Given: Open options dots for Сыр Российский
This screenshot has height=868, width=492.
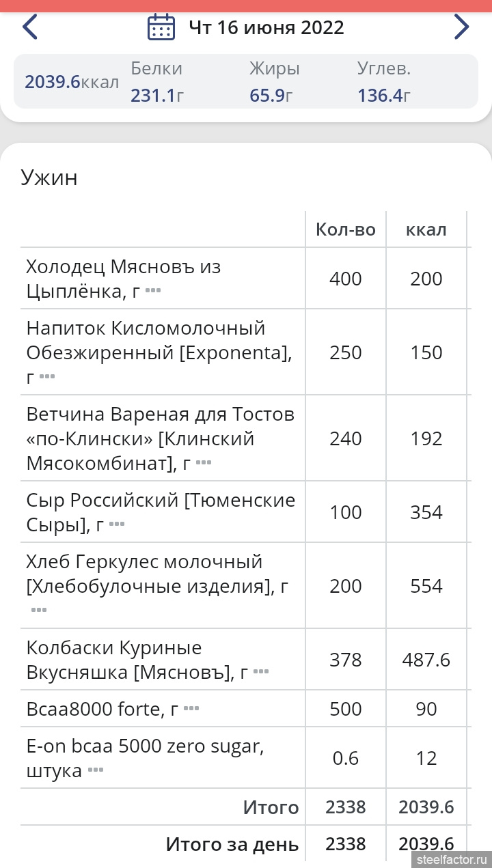Looking at the screenshot, I should (117, 524).
